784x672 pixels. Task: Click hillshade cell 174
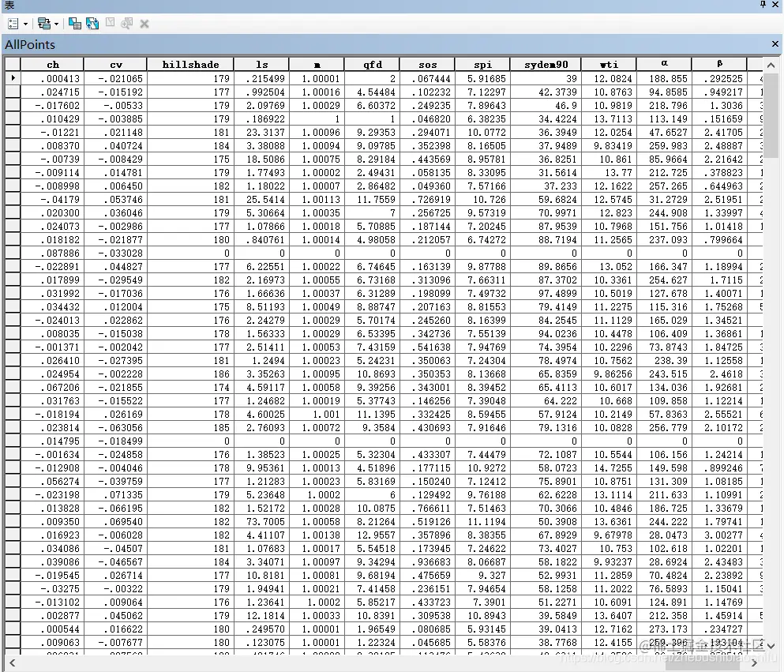[x=190, y=387]
